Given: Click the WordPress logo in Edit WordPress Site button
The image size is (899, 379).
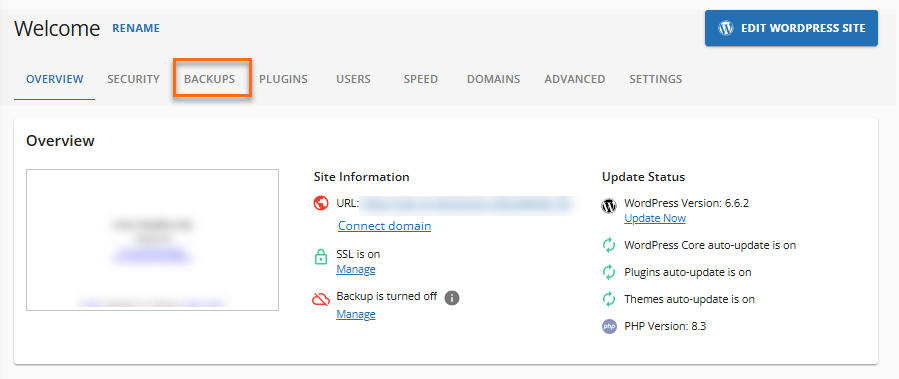Looking at the screenshot, I should click(726, 28).
